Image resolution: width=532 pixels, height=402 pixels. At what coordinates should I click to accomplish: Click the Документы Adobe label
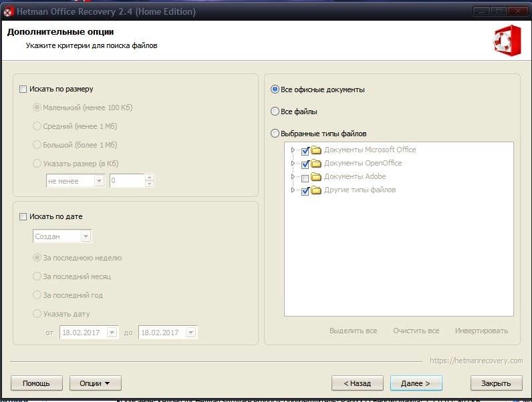(355, 176)
